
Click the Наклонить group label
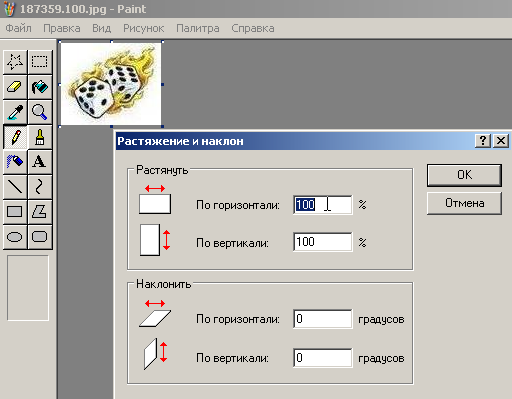click(x=163, y=284)
